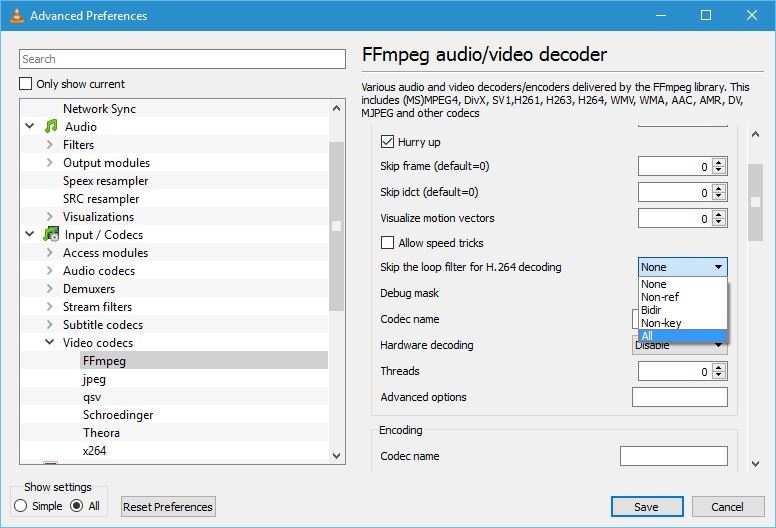Click the VLC cone icon in title bar
Viewport: 776px width, 528px height.
(x=17, y=15)
